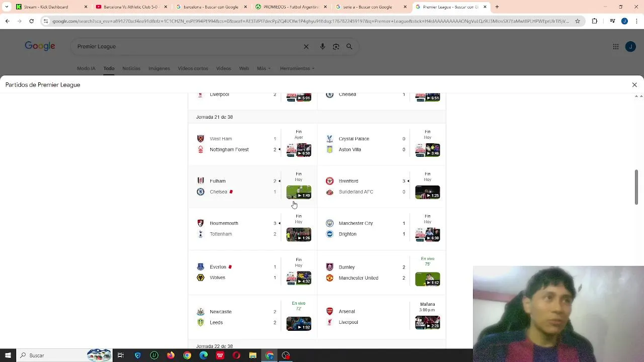Open the Windows Start menu
This screenshot has height=362, width=644.
point(8,355)
